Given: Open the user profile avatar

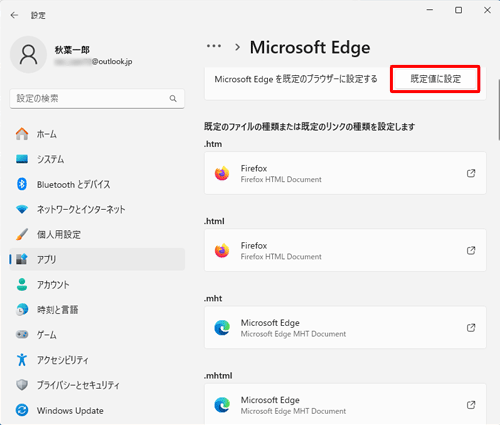Looking at the screenshot, I should click(x=28, y=55).
